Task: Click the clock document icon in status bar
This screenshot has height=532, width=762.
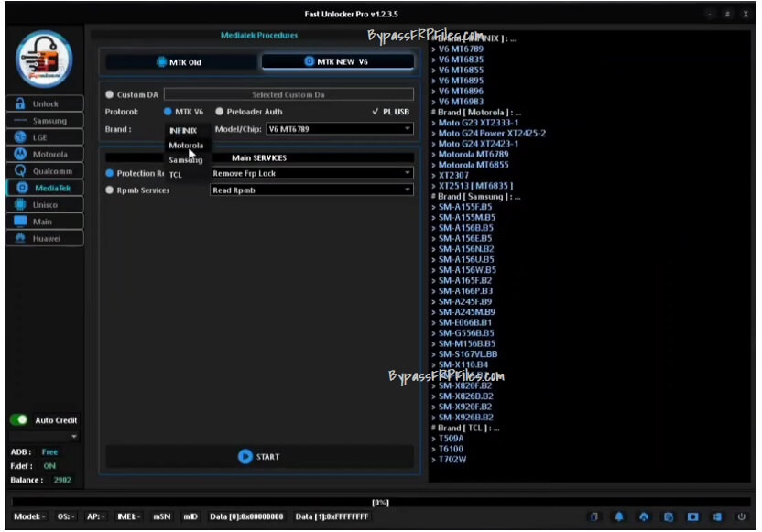Action: tap(669, 517)
